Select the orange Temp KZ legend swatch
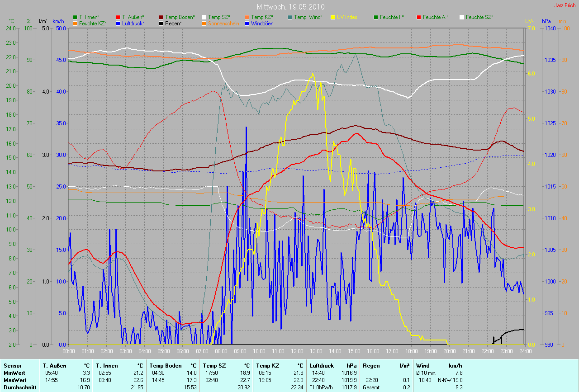The height and width of the screenshot is (392, 579). tap(247, 17)
